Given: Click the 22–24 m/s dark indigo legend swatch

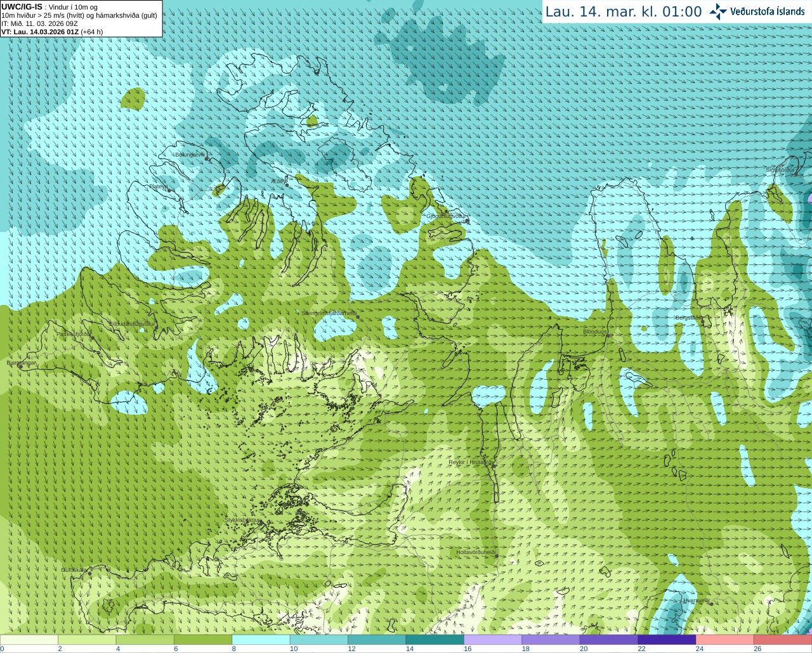Looking at the screenshot, I should pos(667,640).
